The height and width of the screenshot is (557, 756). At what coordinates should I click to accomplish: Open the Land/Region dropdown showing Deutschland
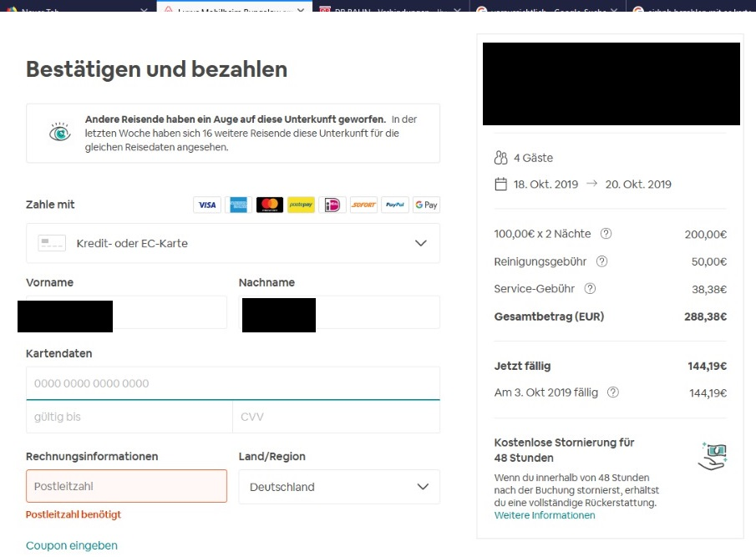click(x=338, y=487)
